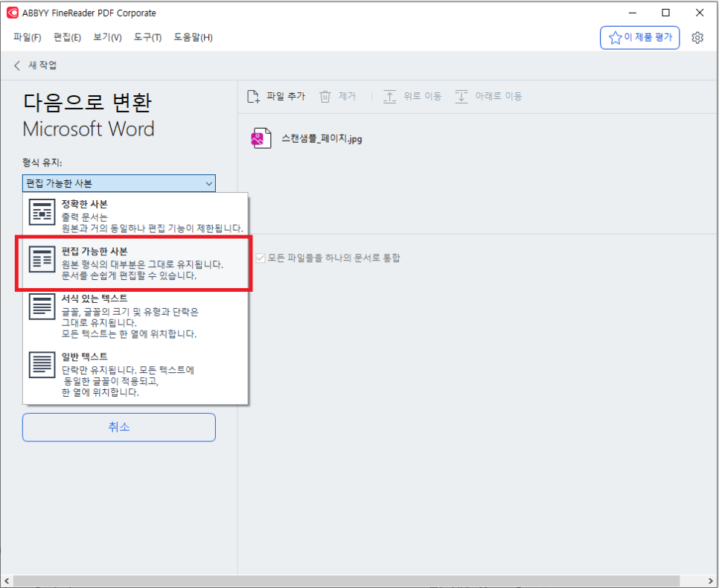719x588 pixels.
Task: Click the 파일 추가 page icon
Action: [253, 96]
